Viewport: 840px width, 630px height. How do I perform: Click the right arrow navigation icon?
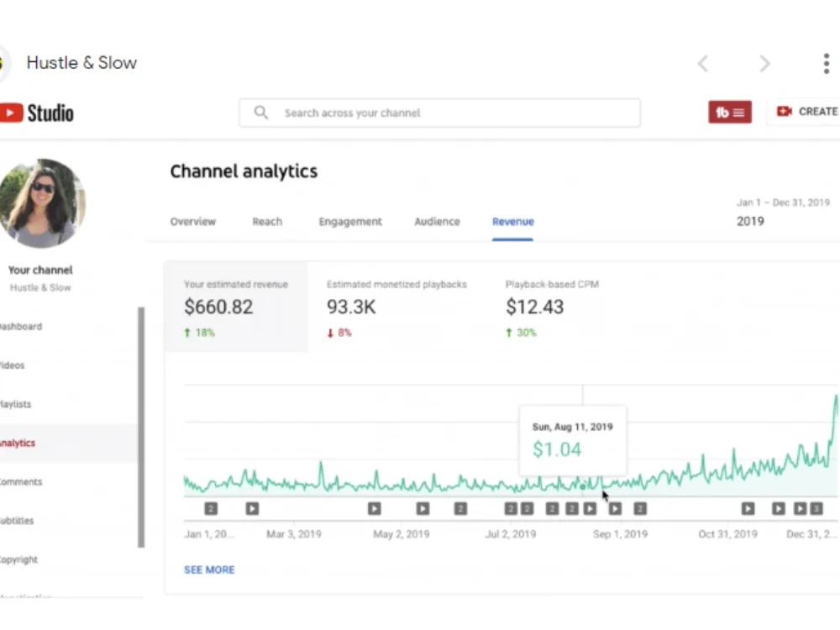(764, 63)
